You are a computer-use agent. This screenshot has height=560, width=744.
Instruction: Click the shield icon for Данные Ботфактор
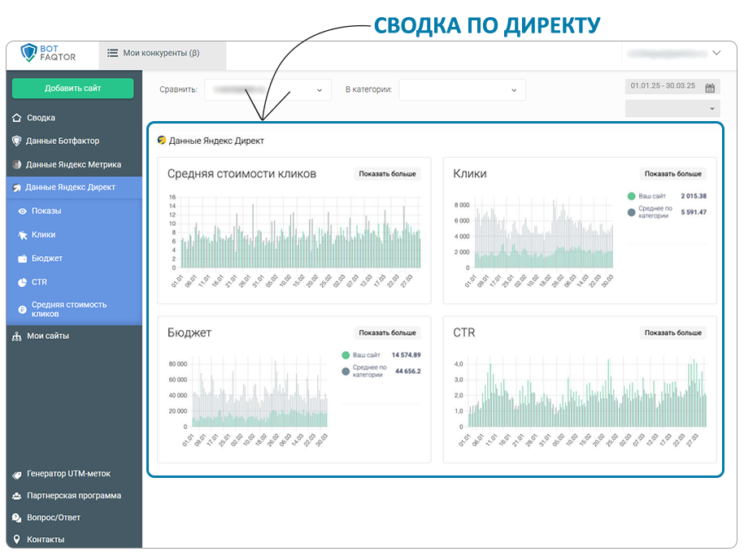(17, 141)
